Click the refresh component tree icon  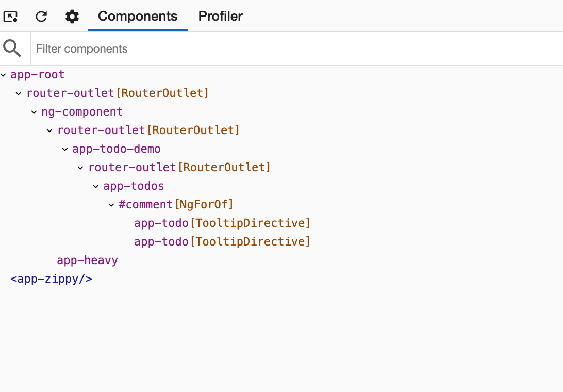pos(41,16)
